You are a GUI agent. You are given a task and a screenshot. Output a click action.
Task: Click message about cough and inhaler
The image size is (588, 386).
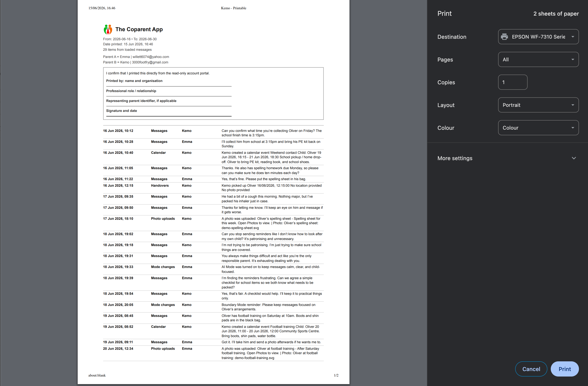(x=267, y=199)
